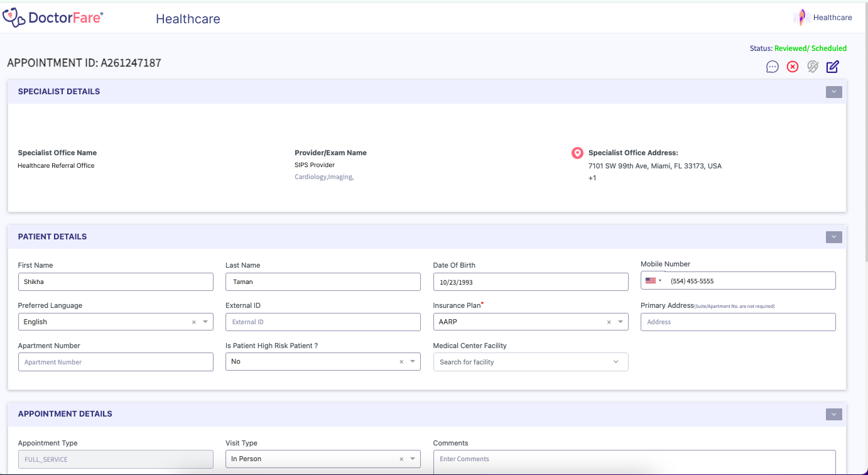Click Healthcare Referral Office text
This screenshot has height=475, width=868.
tap(56, 166)
